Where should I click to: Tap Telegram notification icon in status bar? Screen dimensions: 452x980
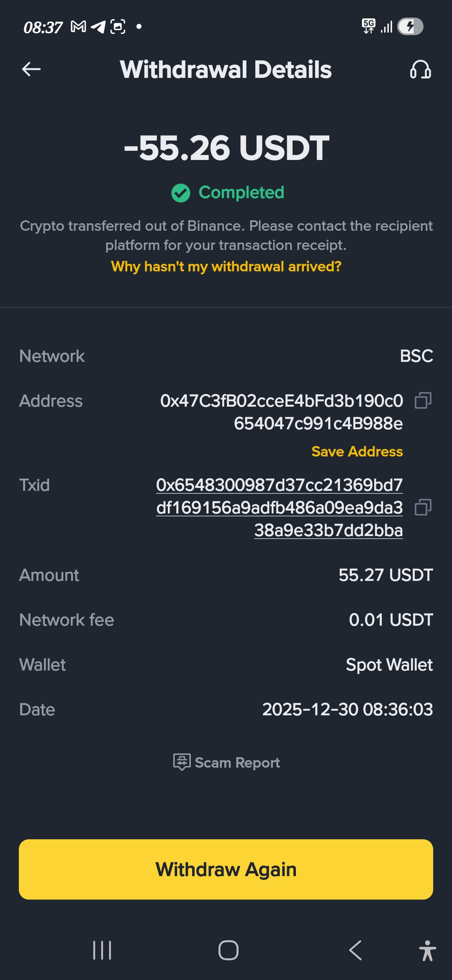pos(98,27)
